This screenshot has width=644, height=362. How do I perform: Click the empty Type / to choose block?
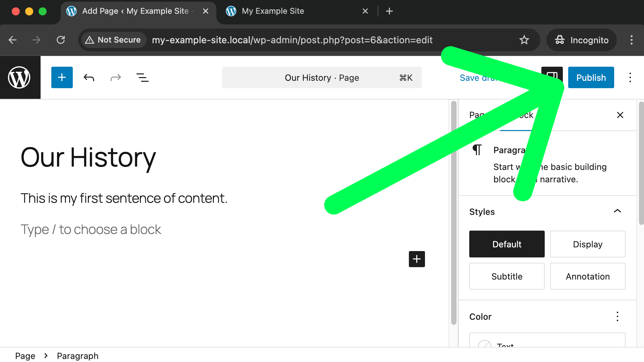coord(91,230)
